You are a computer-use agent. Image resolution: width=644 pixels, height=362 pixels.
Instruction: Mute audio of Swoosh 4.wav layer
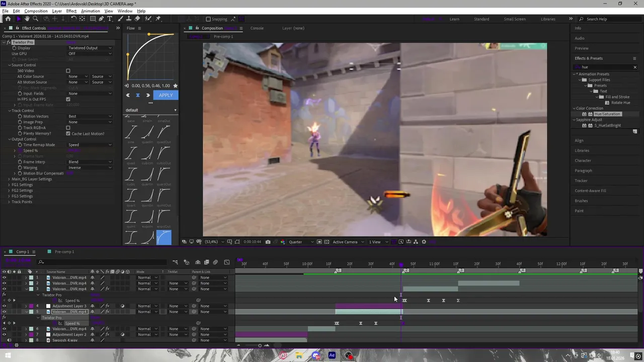tap(9, 340)
